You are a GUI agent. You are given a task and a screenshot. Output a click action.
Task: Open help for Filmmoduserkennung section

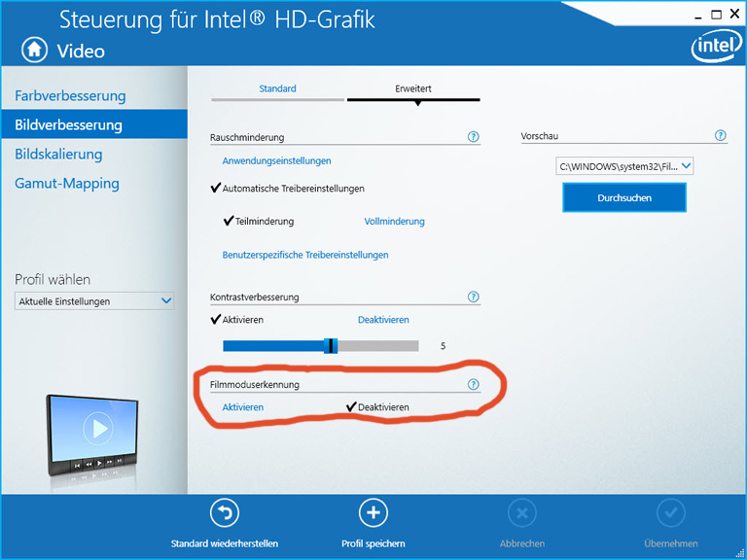473,384
